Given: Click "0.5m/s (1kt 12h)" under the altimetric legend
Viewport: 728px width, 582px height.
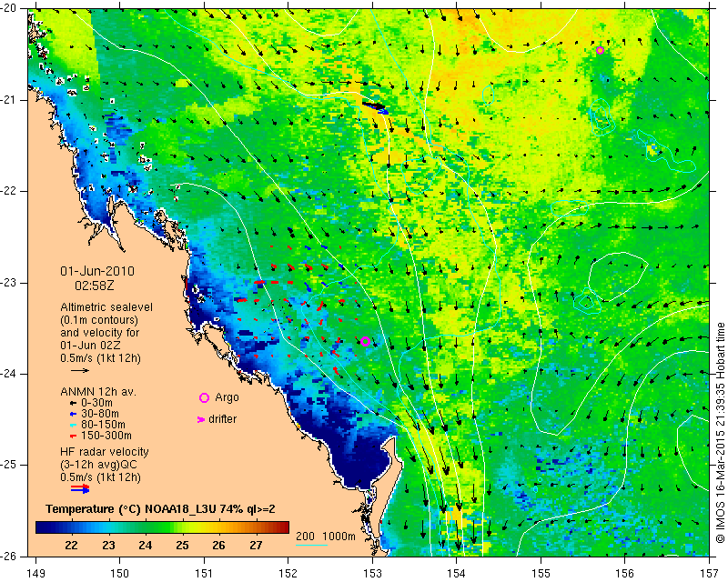Looking at the screenshot, I should [x=100, y=358].
